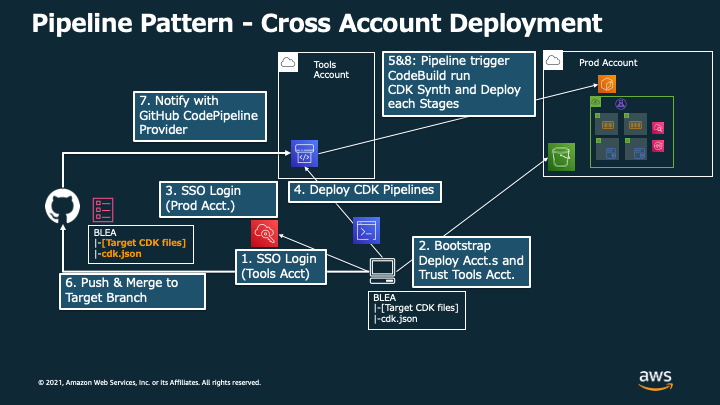Viewport: 720px width, 405px height.
Task: Click the cloud icon of Tools Account
Action: [x=288, y=62]
